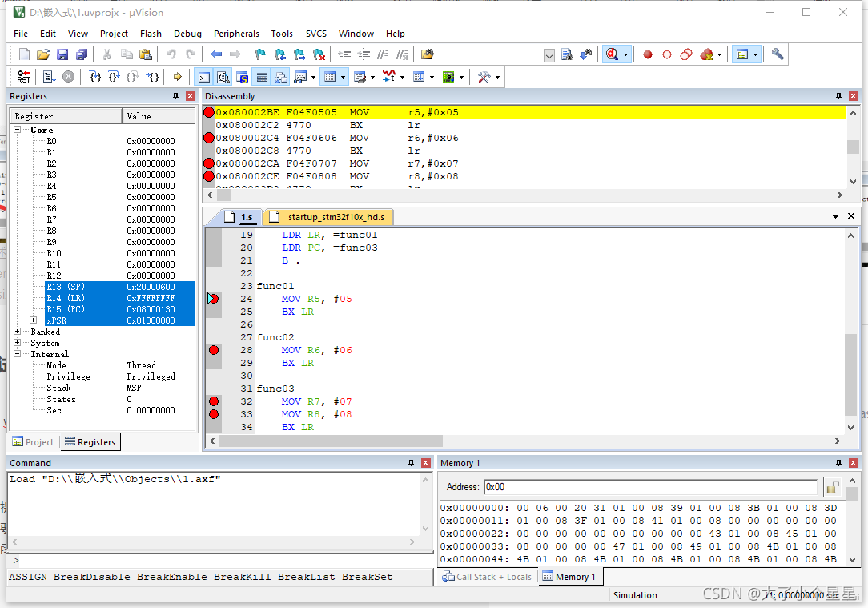The width and height of the screenshot is (868, 608).
Task: Show next statement yellow arrow icon
Action: (177, 77)
